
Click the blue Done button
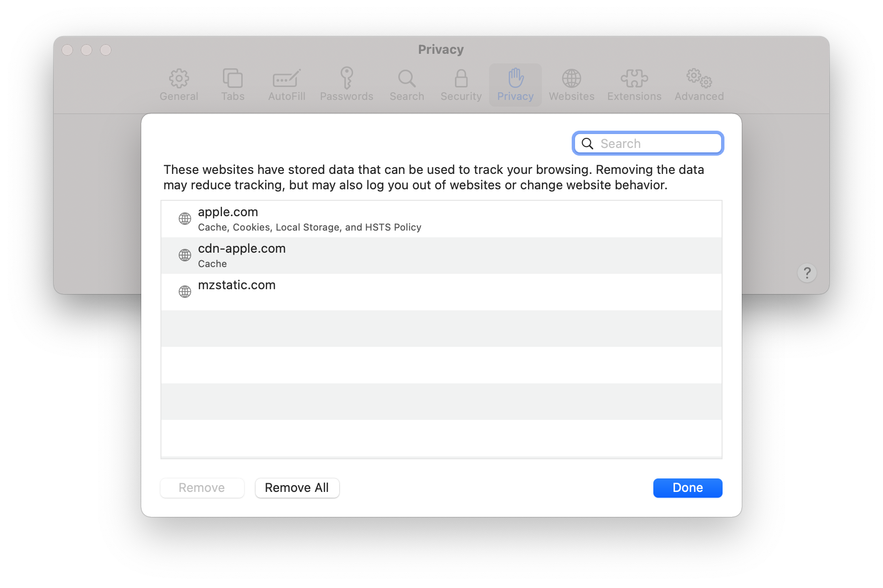pyautogui.click(x=687, y=488)
